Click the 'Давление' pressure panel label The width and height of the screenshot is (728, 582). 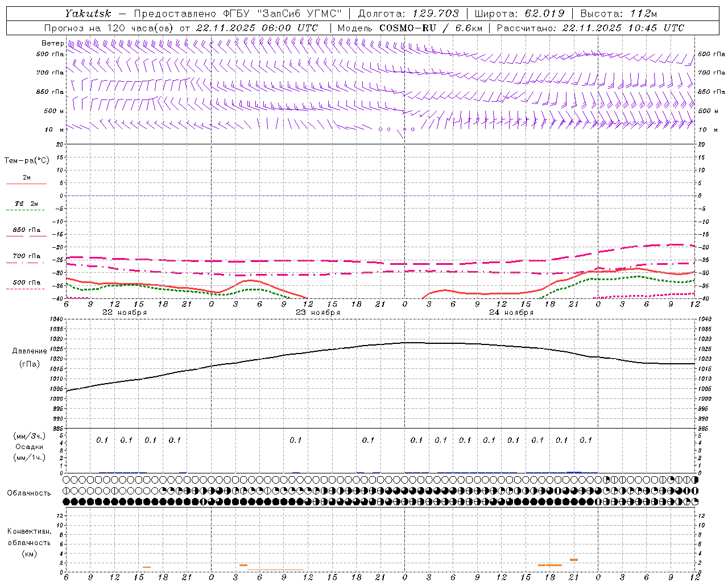tap(31, 351)
